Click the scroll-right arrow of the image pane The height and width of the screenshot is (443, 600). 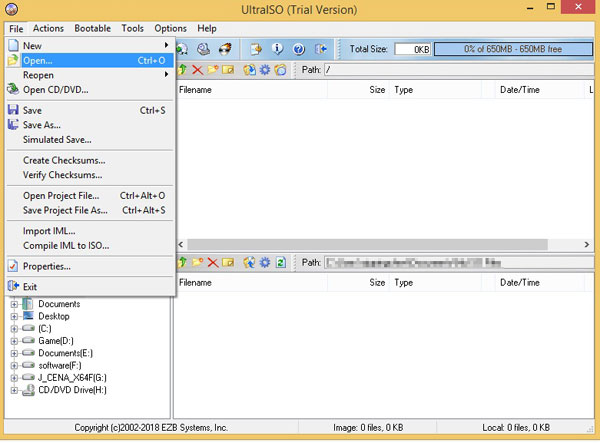click(587, 244)
